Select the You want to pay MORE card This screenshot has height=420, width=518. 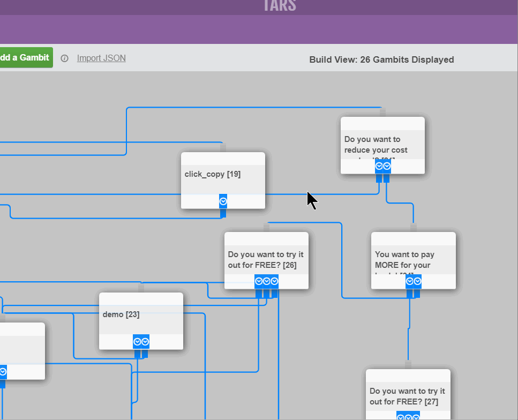click(414, 260)
